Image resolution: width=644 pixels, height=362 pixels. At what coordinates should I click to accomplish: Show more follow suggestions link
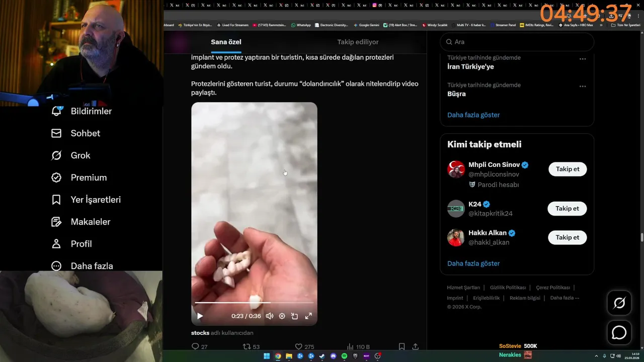click(x=473, y=263)
